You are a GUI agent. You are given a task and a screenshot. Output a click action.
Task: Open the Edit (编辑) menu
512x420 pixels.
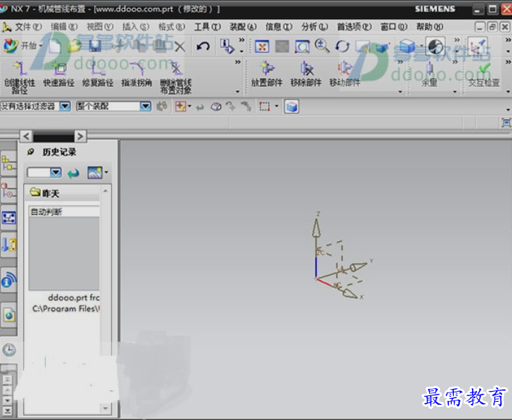64,27
